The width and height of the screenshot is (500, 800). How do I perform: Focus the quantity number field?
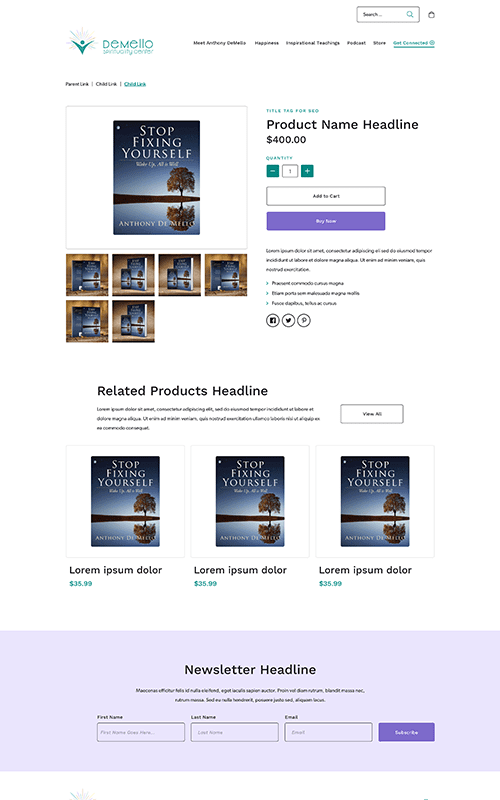[x=290, y=171]
